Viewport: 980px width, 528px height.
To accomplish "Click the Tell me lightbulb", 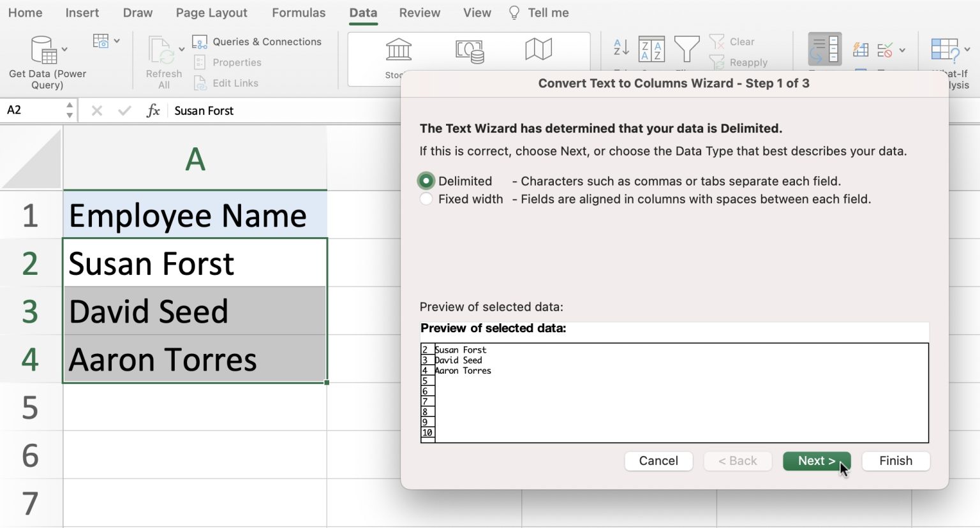I will pos(514,13).
